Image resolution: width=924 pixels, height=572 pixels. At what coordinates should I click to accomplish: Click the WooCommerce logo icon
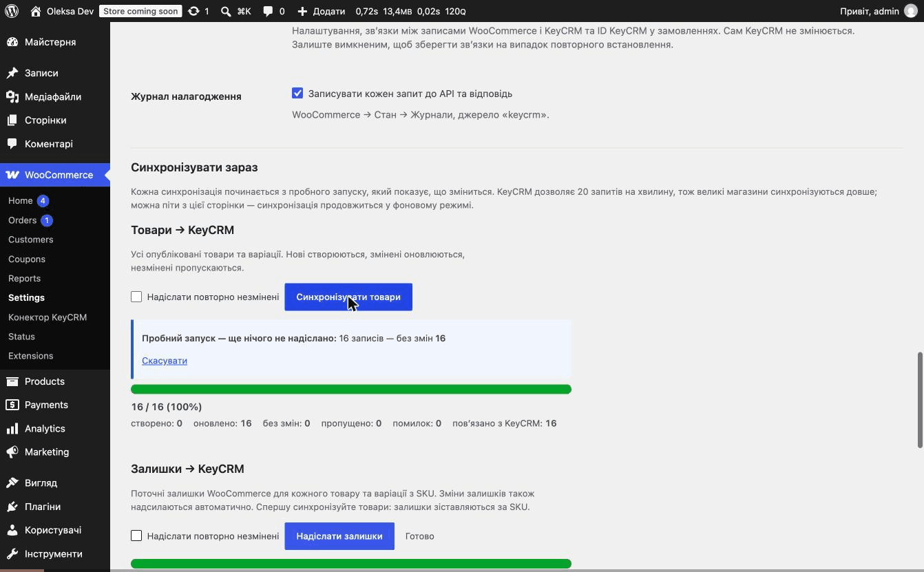12,175
